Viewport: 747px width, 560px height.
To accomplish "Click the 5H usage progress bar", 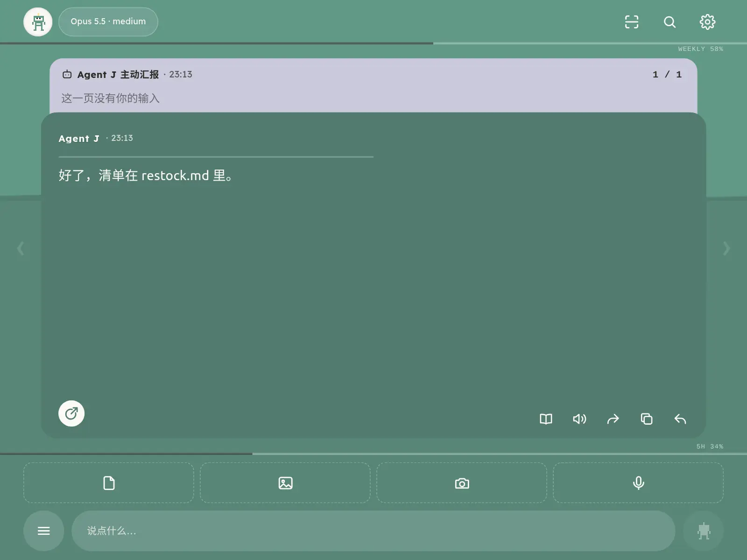I will pos(373,454).
